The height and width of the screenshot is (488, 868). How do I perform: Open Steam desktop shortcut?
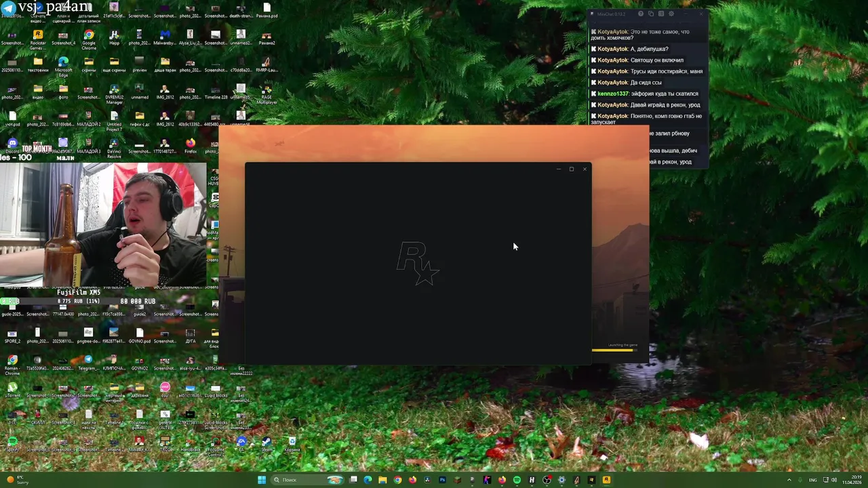pos(267,445)
